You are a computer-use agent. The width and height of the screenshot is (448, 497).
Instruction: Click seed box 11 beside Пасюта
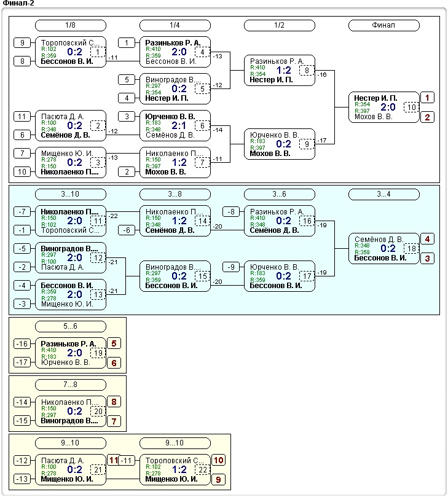(x=22, y=117)
